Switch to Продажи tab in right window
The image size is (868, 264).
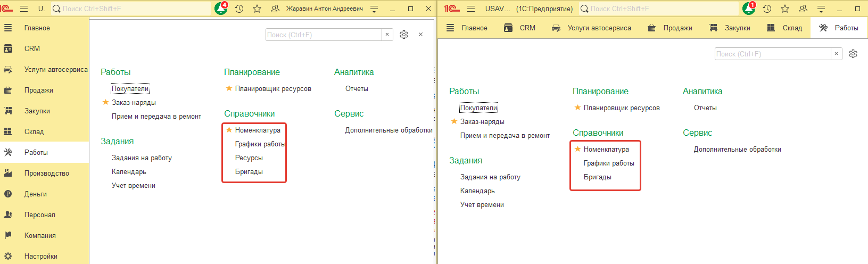pos(669,28)
